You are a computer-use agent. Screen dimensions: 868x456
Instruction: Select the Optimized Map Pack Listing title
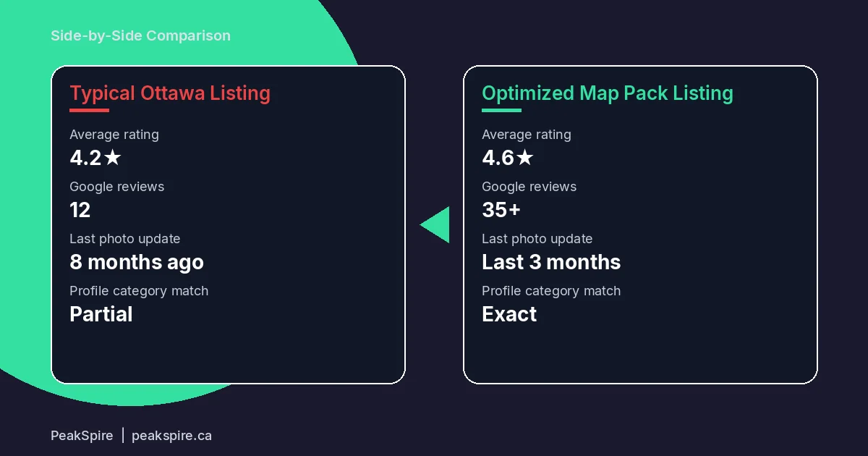pos(608,93)
